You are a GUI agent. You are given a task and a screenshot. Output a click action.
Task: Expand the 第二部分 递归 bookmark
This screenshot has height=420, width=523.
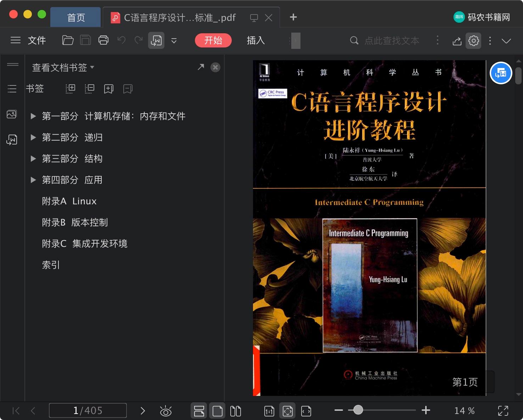[33, 137]
